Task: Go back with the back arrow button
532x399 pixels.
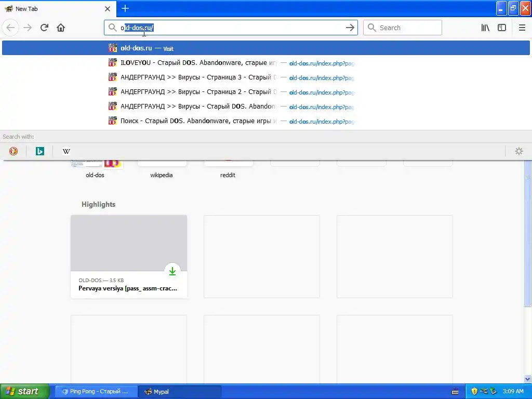Action: (10, 28)
